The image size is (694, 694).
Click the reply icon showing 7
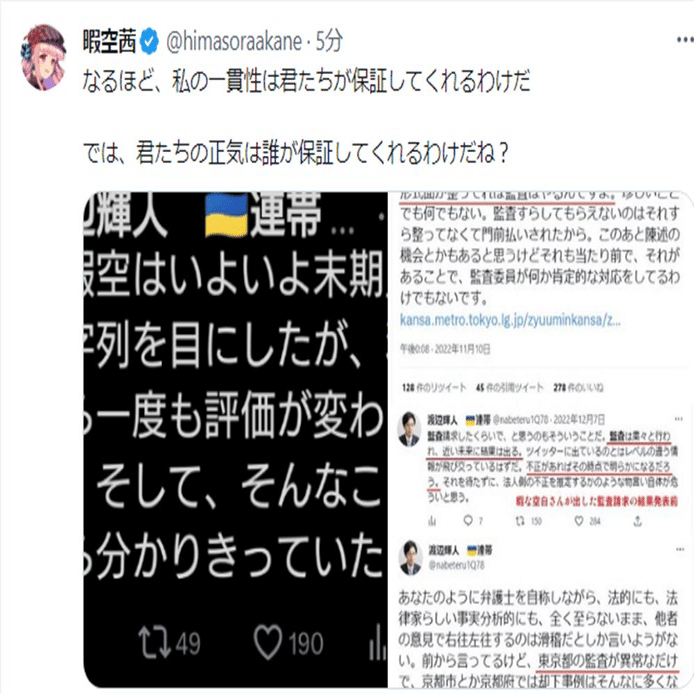click(468, 521)
